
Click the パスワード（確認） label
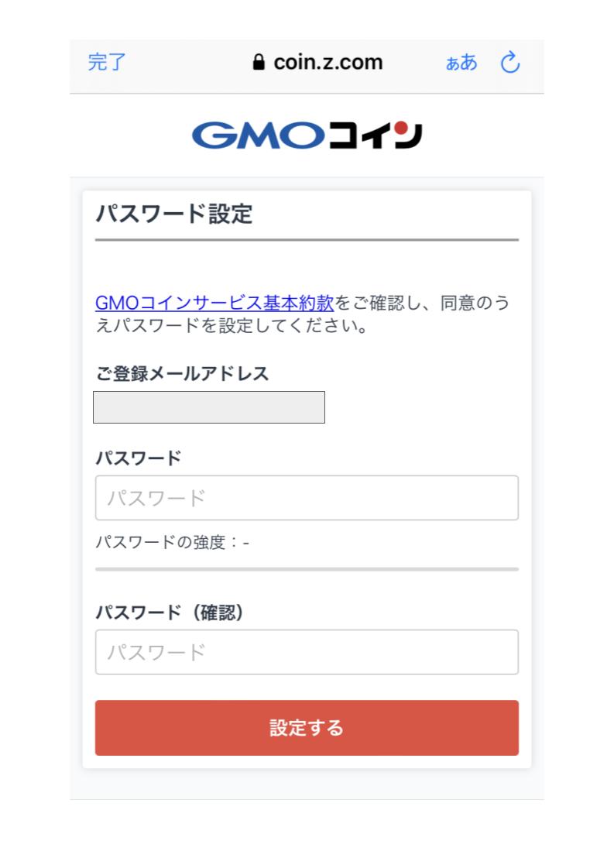(x=170, y=612)
